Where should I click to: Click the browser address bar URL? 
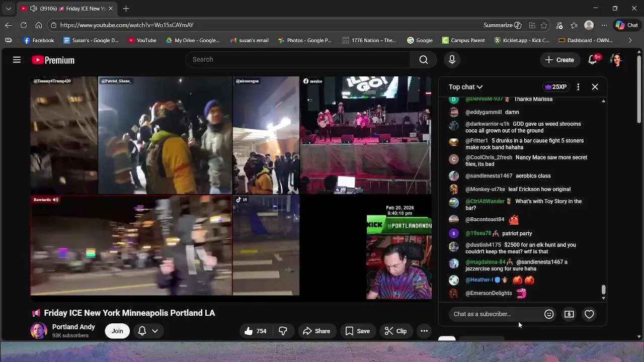point(127,25)
